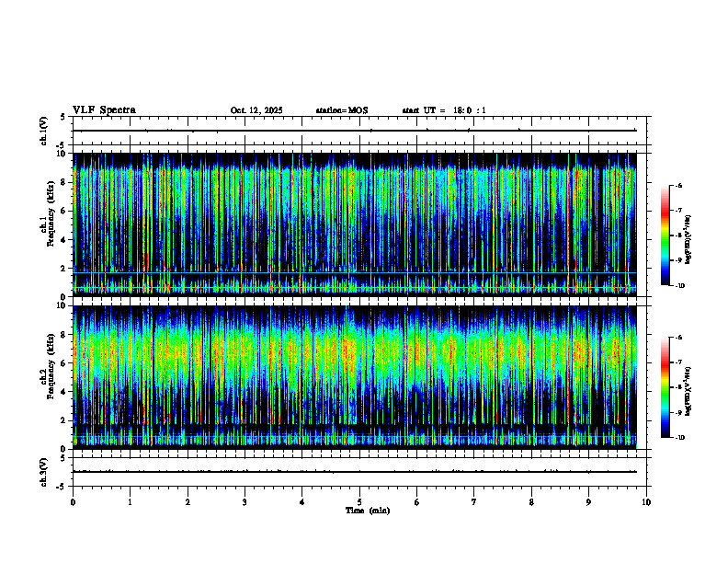Click the ch.1 spectrogram plot
The height and width of the screenshot is (563, 728).
point(355,224)
